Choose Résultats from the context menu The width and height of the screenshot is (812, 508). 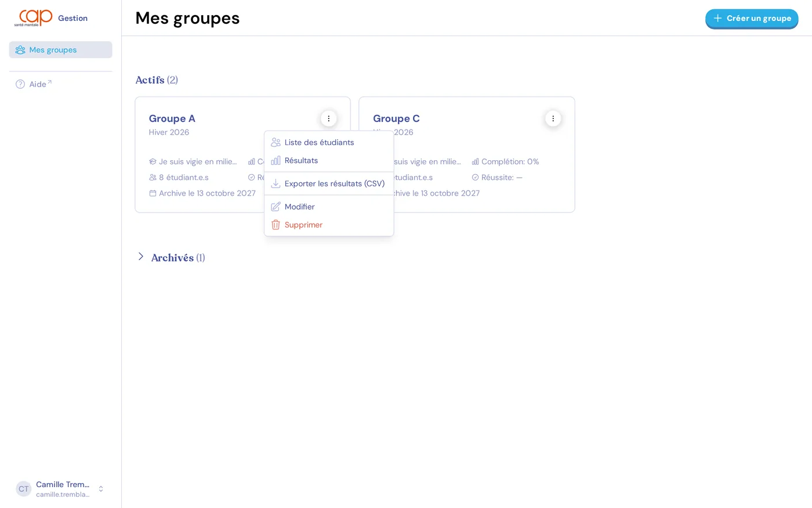[x=329, y=161]
